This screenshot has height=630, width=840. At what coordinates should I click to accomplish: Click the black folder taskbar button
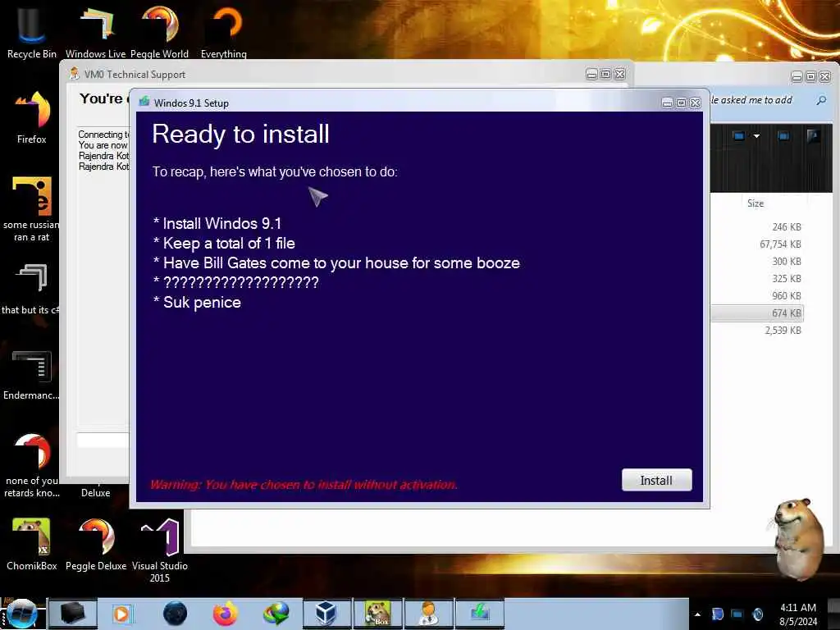coord(73,614)
